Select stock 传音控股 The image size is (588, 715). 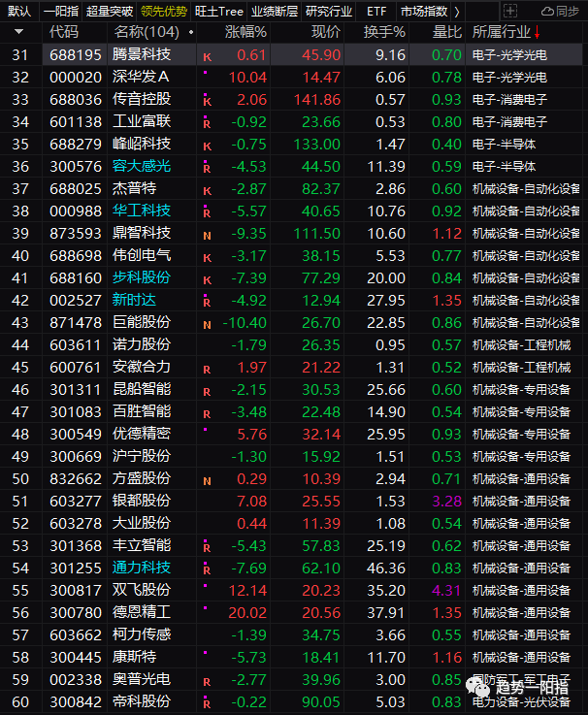(x=142, y=99)
